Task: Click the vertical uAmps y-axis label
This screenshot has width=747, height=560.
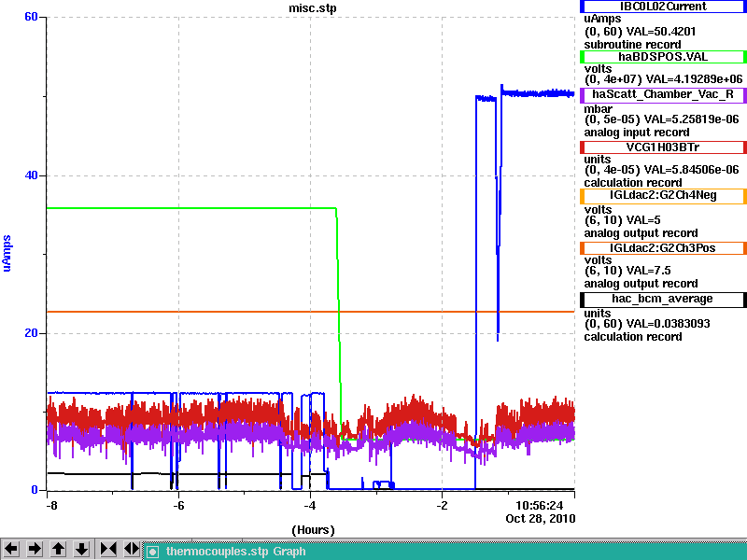Action: point(7,253)
